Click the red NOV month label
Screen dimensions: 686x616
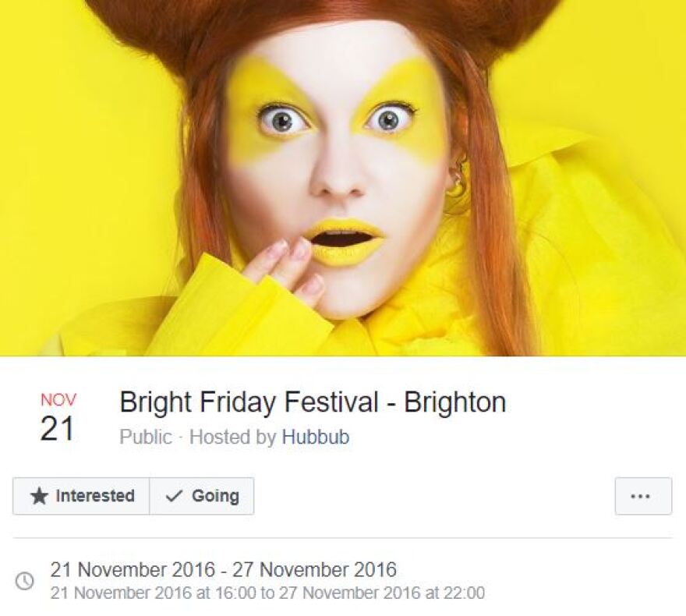click(x=58, y=400)
